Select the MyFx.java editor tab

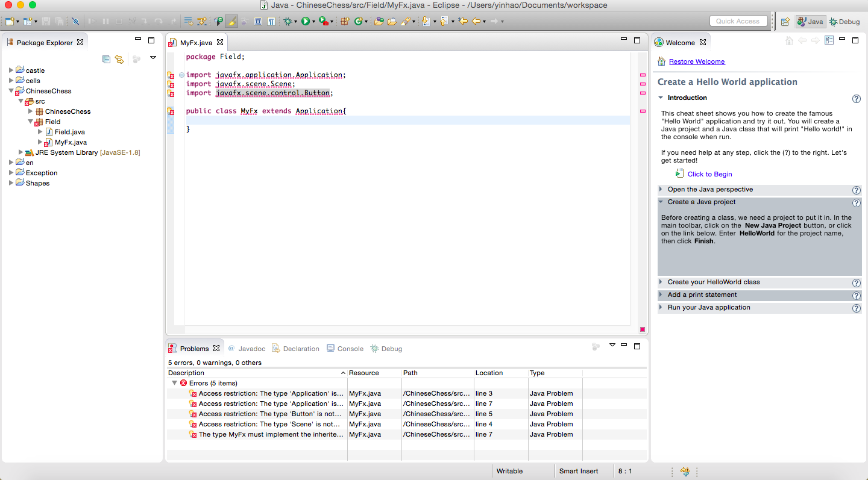(196, 43)
